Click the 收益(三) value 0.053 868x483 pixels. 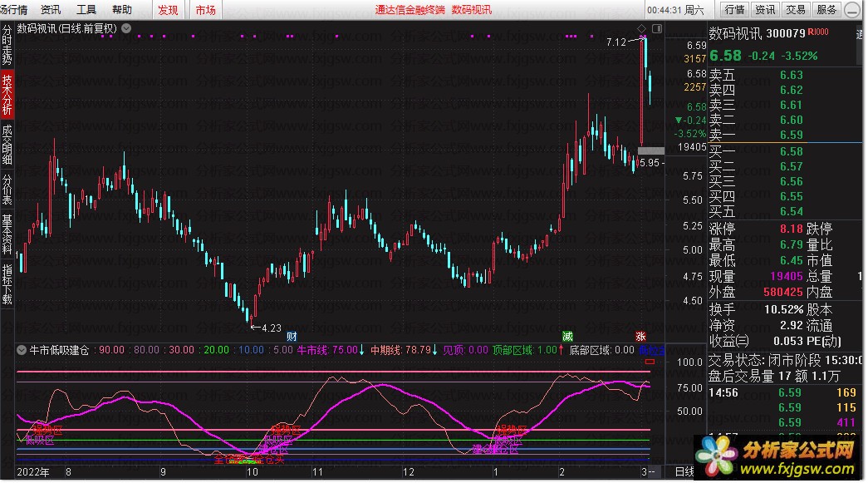pos(787,341)
